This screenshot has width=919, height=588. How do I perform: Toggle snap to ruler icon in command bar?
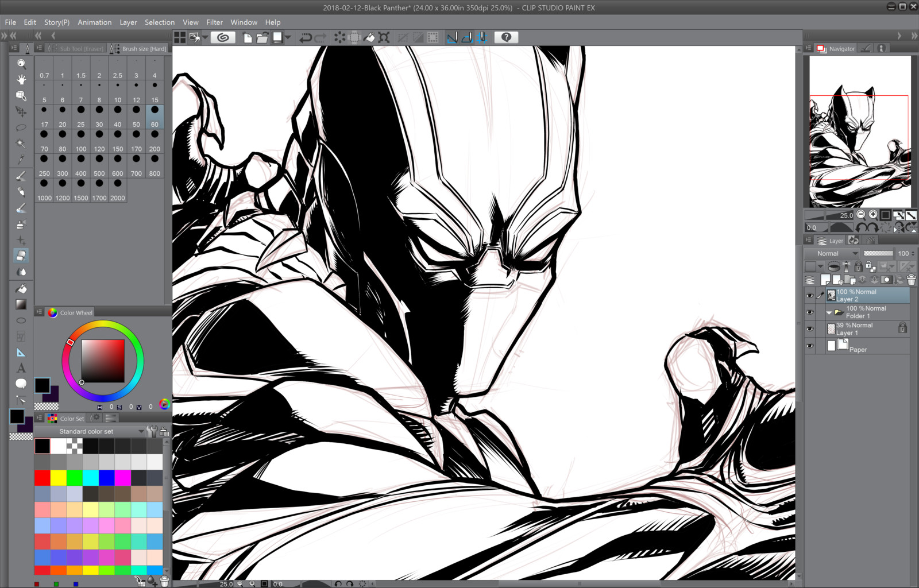[x=453, y=38]
